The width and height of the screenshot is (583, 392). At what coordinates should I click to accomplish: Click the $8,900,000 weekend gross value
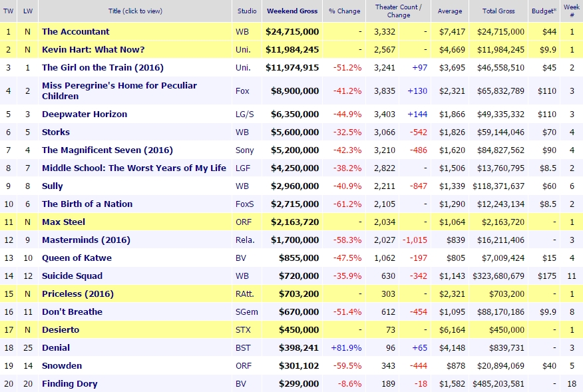coord(295,91)
